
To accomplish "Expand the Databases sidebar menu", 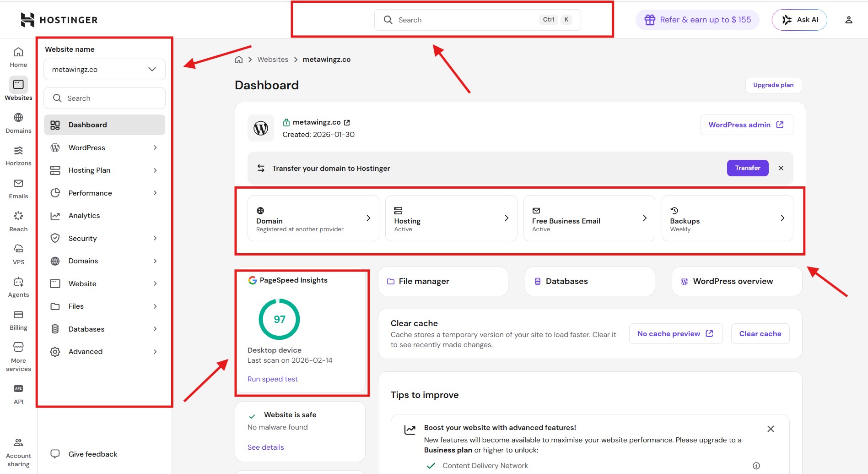I will click(104, 329).
